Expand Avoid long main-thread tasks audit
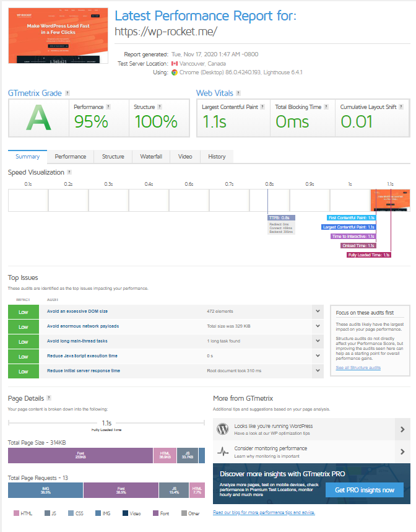This screenshot has height=532, width=416. 318,341
